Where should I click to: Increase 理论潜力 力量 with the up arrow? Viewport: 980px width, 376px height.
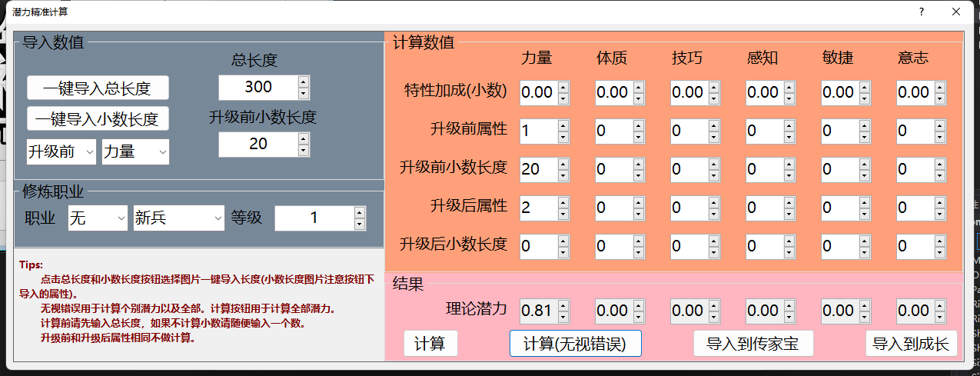point(563,305)
